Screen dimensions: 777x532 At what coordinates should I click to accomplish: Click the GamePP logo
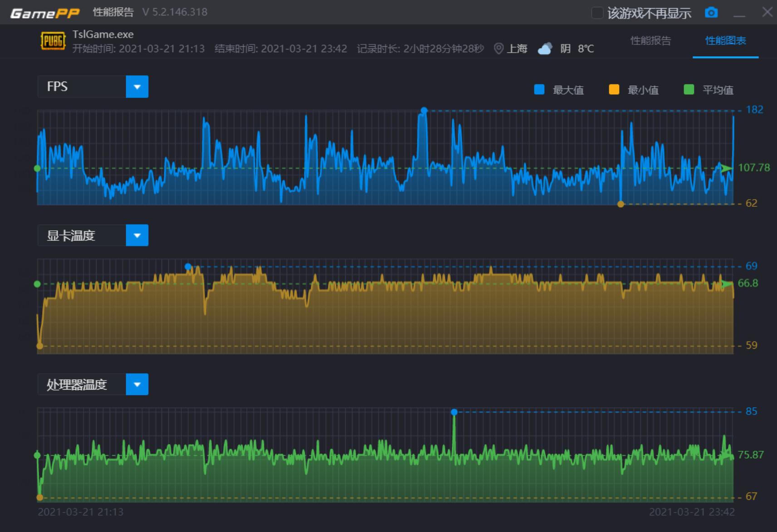(45, 13)
